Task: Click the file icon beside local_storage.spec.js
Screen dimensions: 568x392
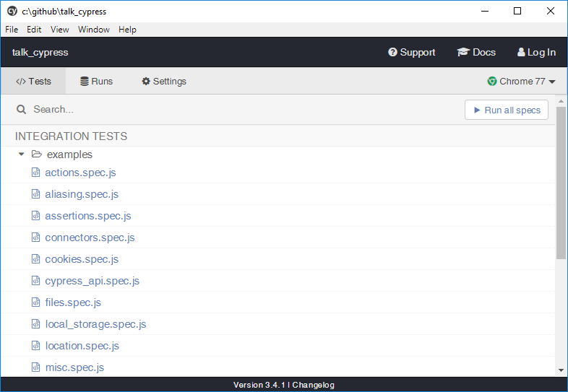Action: (x=35, y=324)
